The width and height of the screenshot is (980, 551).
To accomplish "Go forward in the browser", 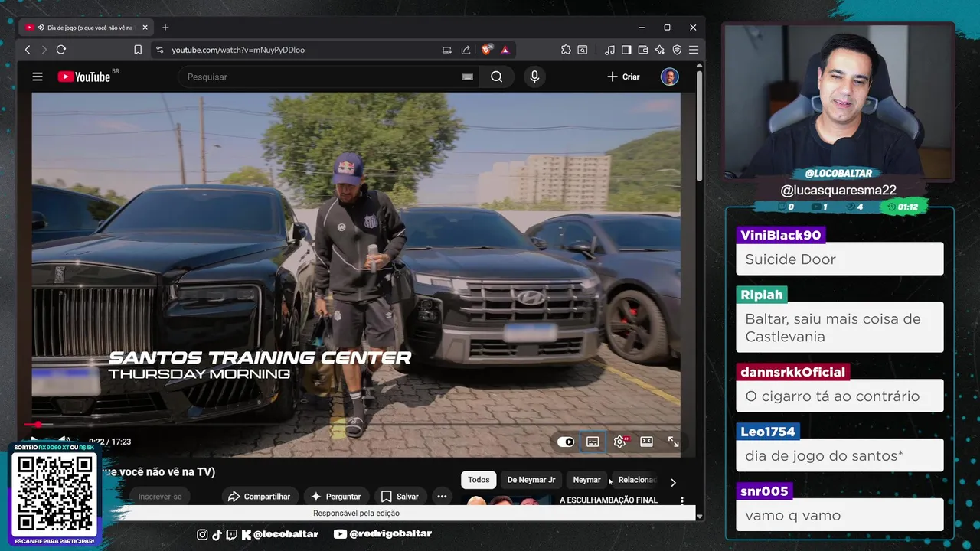I will coord(44,50).
